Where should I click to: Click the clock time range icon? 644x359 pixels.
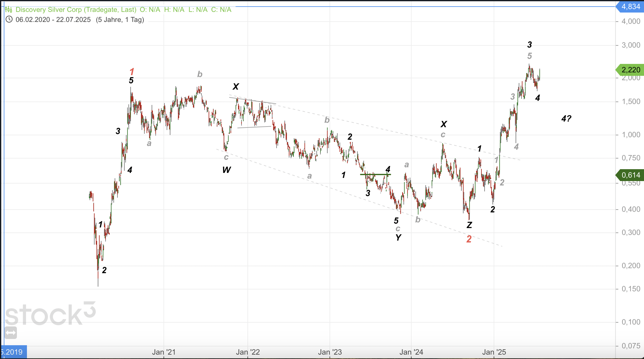click(x=9, y=19)
